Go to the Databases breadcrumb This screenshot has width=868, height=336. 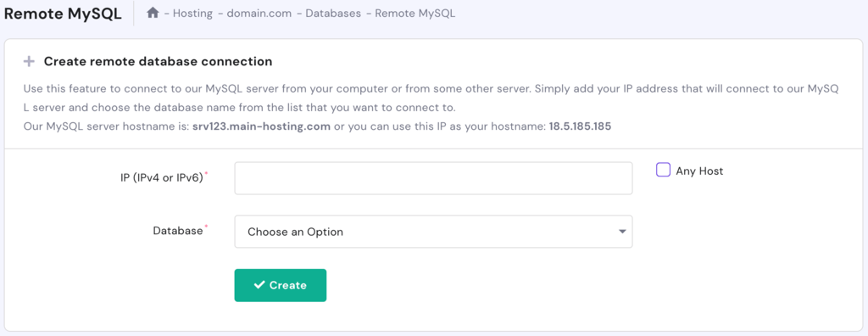point(333,14)
